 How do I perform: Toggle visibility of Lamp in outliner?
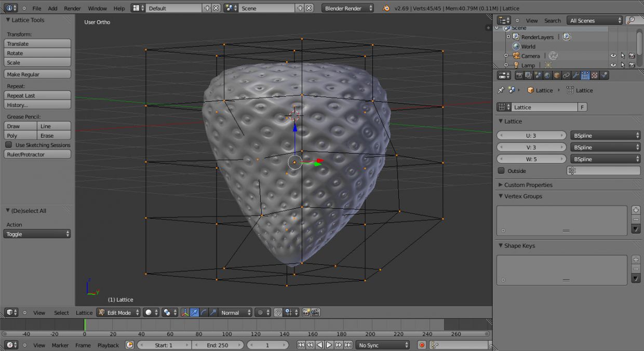pyautogui.click(x=613, y=65)
